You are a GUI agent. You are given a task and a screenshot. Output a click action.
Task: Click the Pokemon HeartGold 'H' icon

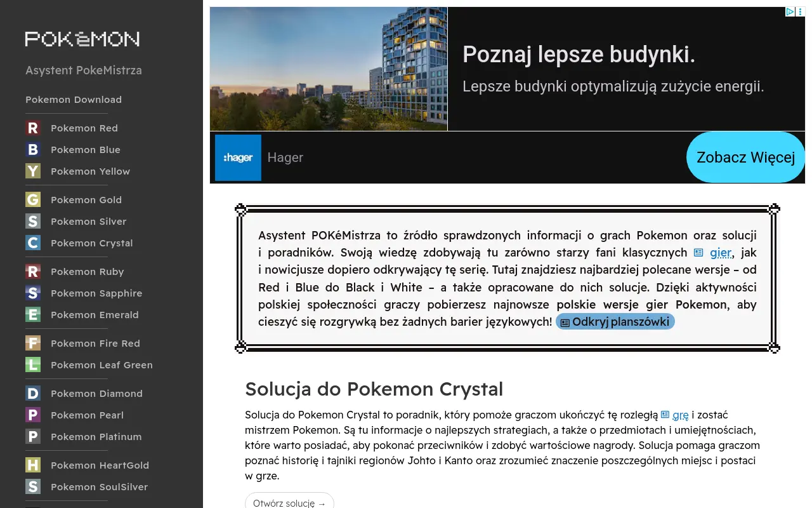(33, 465)
